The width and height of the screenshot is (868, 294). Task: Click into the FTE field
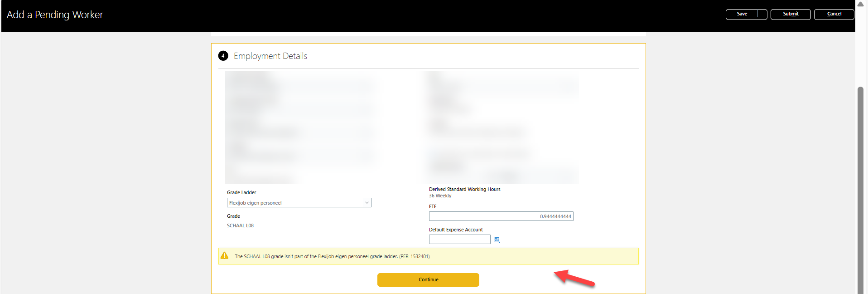point(501,216)
